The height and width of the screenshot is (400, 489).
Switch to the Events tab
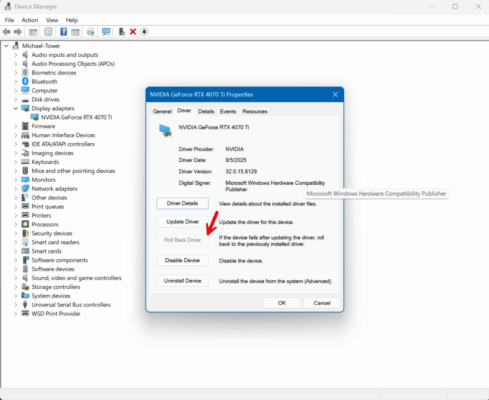click(x=228, y=111)
